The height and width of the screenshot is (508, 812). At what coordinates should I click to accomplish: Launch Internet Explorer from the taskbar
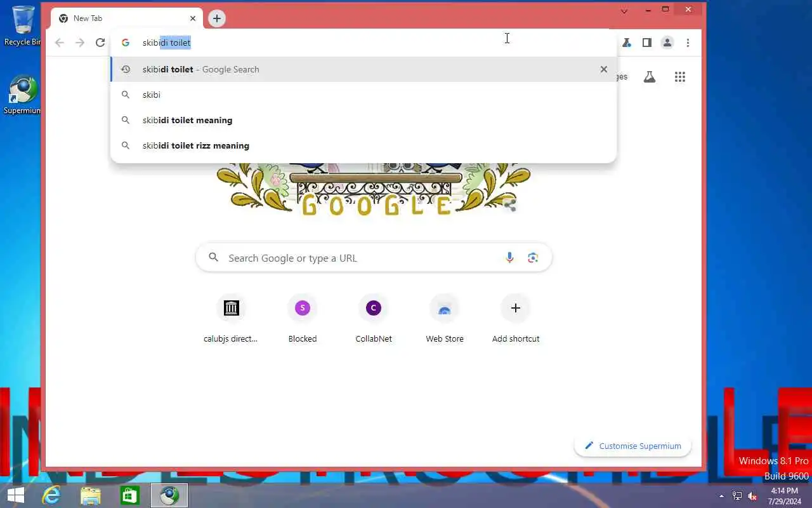pyautogui.click(x=51, y=495)
